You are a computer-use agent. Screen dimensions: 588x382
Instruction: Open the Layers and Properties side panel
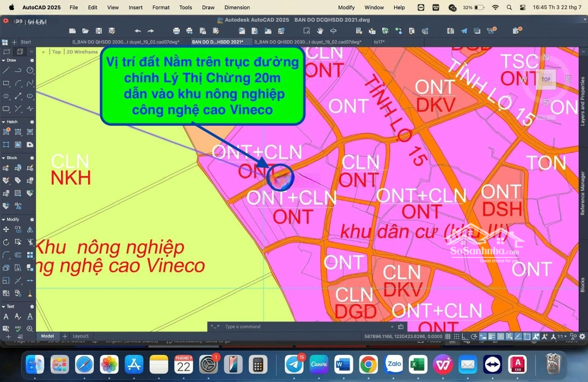(x=582, y=102)
